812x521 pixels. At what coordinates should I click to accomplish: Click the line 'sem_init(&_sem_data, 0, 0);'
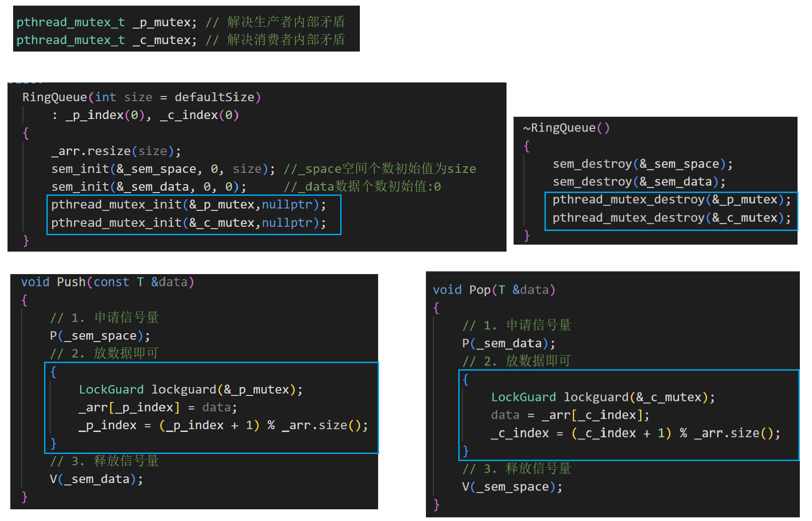[x=149, y=186]
